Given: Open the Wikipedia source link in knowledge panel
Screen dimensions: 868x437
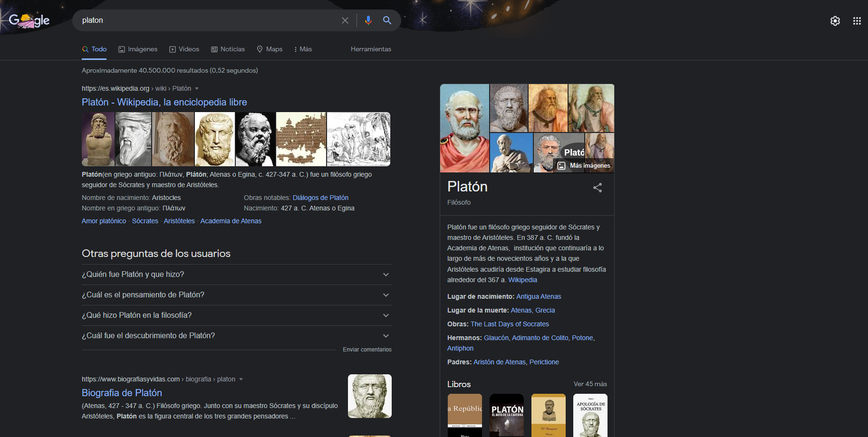Looking at the screenshot, I should pyautogui.click(x=522, y=280).
